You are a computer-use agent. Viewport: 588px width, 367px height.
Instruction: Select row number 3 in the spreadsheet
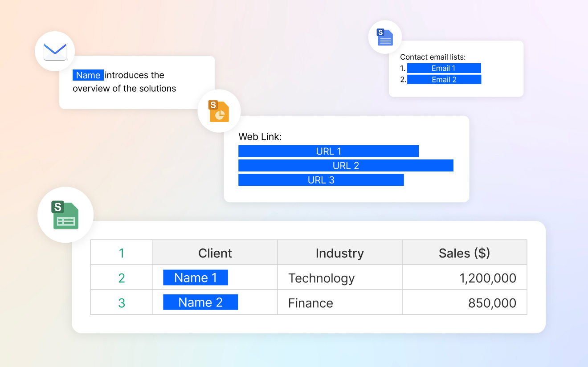[x=121, y=302]
